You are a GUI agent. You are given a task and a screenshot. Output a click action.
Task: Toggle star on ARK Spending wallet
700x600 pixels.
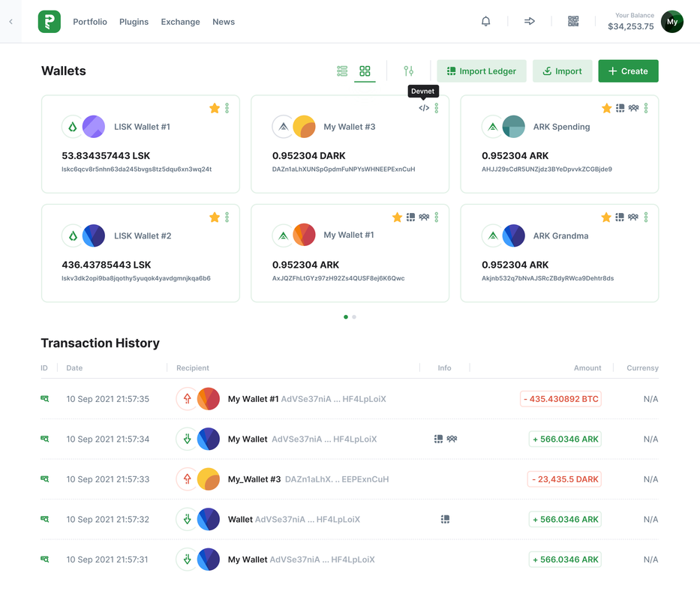607,108
